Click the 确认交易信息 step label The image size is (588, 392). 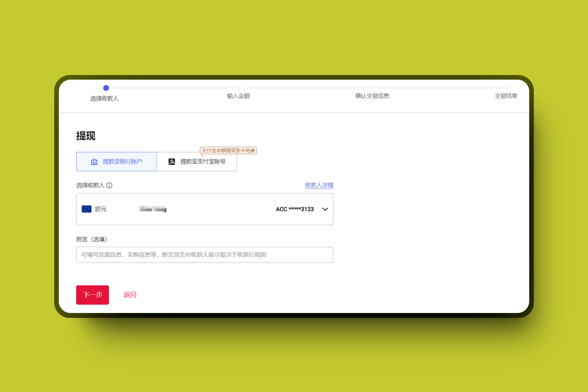tap(372, 96)
